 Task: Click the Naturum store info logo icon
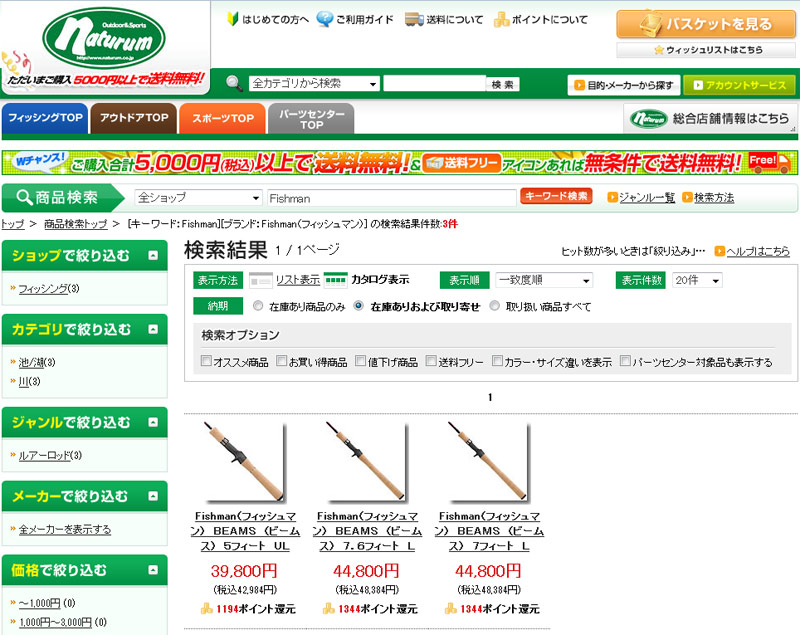pyautogui.click(x=648, y=118)
